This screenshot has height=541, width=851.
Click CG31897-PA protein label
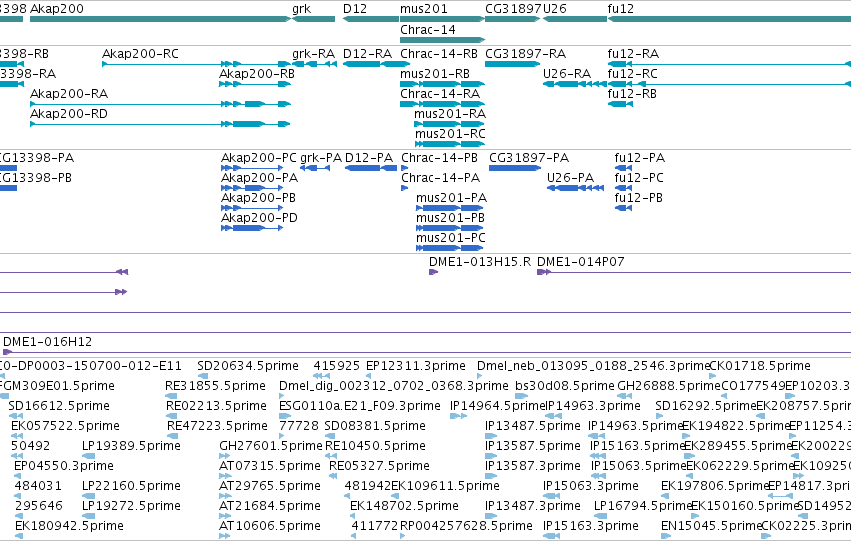pos(529,158)
